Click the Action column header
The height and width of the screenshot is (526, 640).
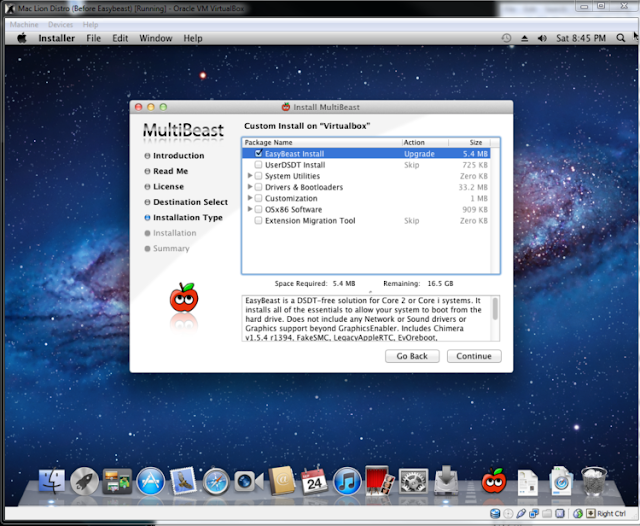[425, 142]
